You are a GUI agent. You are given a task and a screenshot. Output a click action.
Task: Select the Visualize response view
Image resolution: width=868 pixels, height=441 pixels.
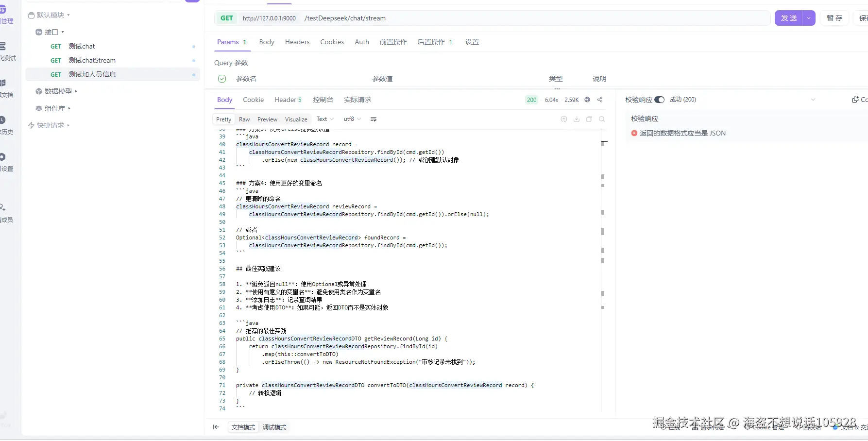click(296, 119)
